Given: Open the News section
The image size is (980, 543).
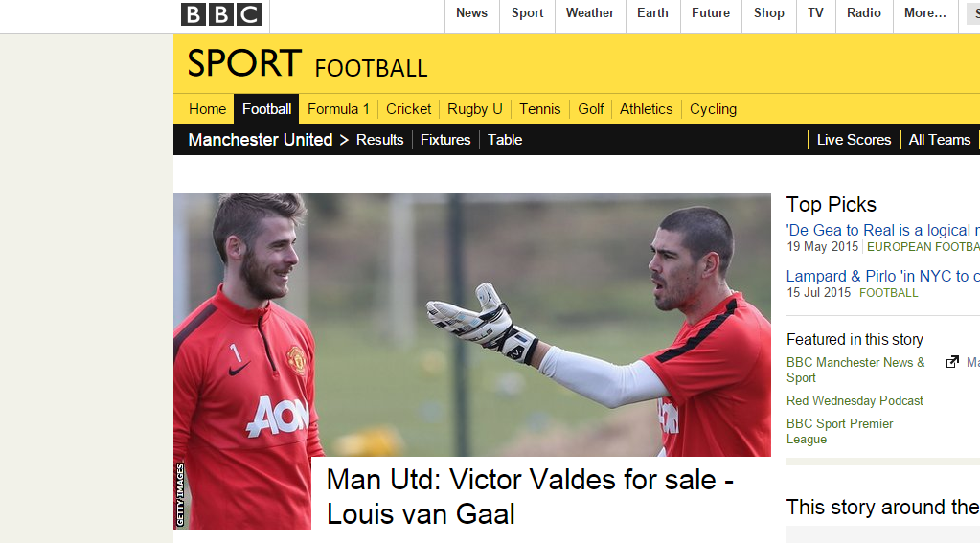Looking at the screenshot, I should pos(471,13).
